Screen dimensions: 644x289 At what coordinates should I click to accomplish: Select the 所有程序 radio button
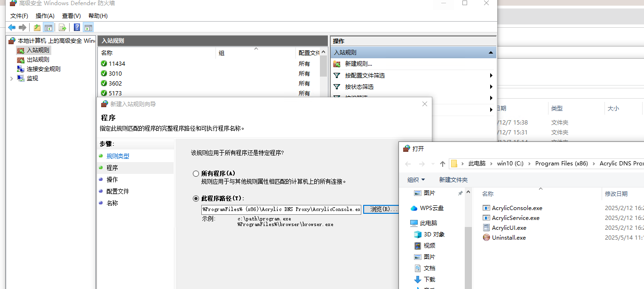click(x=196, y=174)
